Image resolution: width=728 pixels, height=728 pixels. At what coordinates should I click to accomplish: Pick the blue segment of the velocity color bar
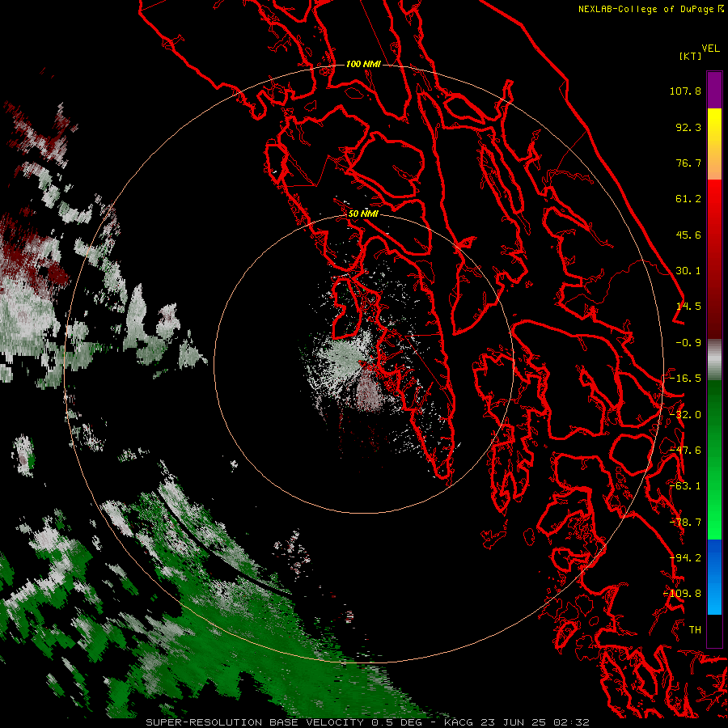pos(714,577)
